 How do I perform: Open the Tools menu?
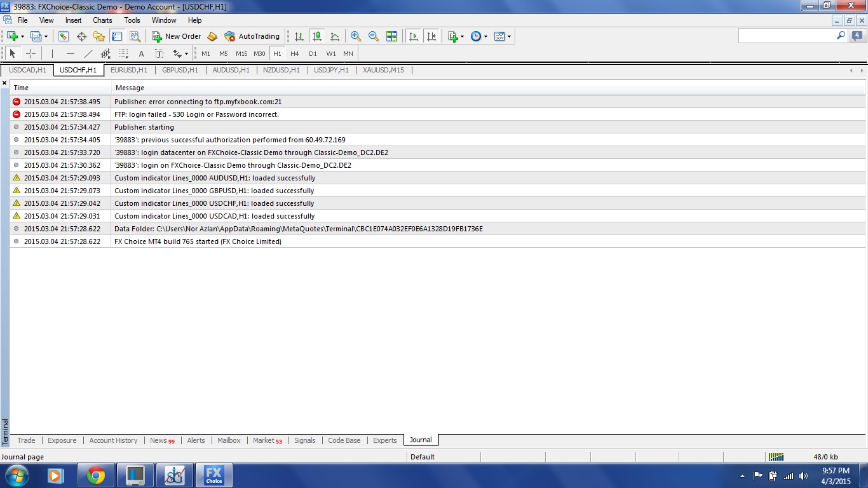point(132,20)
